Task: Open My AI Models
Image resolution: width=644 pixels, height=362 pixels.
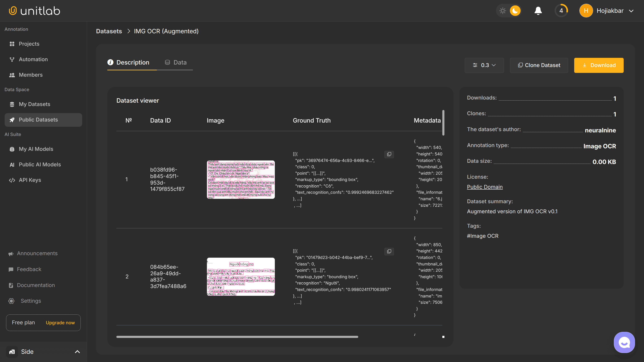Action: click(36, 149)
